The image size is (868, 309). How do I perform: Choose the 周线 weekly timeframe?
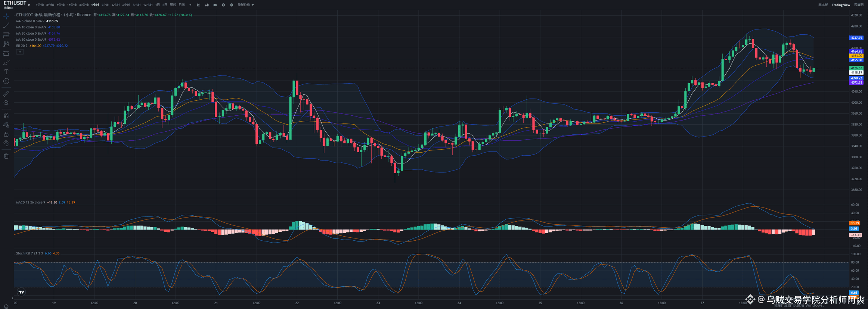click(x=173, y=5)
